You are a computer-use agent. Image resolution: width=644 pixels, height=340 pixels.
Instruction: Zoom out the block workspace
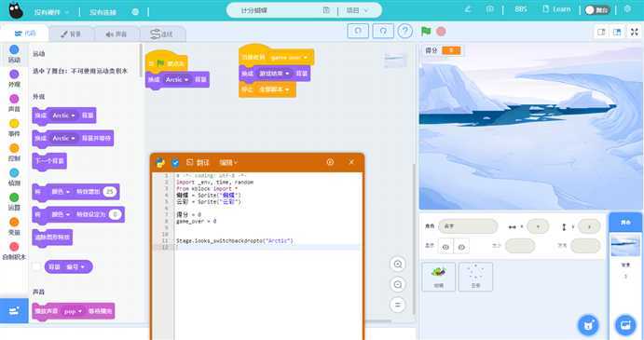(x=398, y=284)
